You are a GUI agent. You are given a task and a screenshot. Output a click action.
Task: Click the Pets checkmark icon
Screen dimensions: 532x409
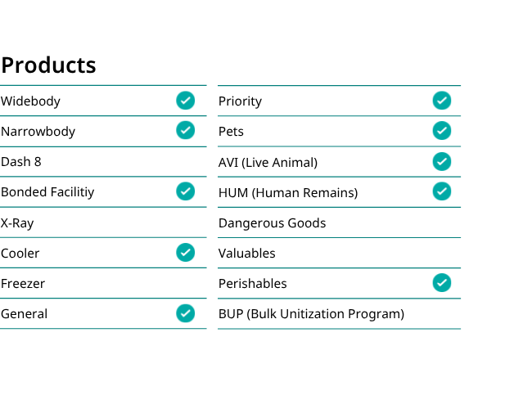(x=442, y=131)
